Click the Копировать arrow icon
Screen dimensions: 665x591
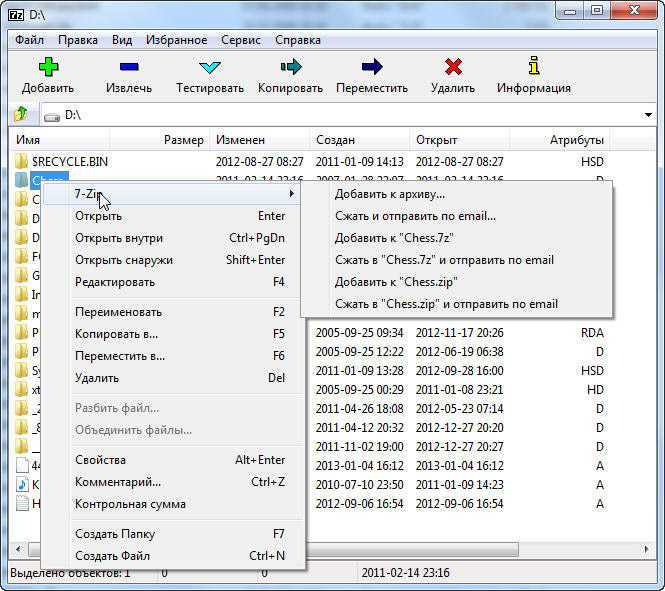291,67
